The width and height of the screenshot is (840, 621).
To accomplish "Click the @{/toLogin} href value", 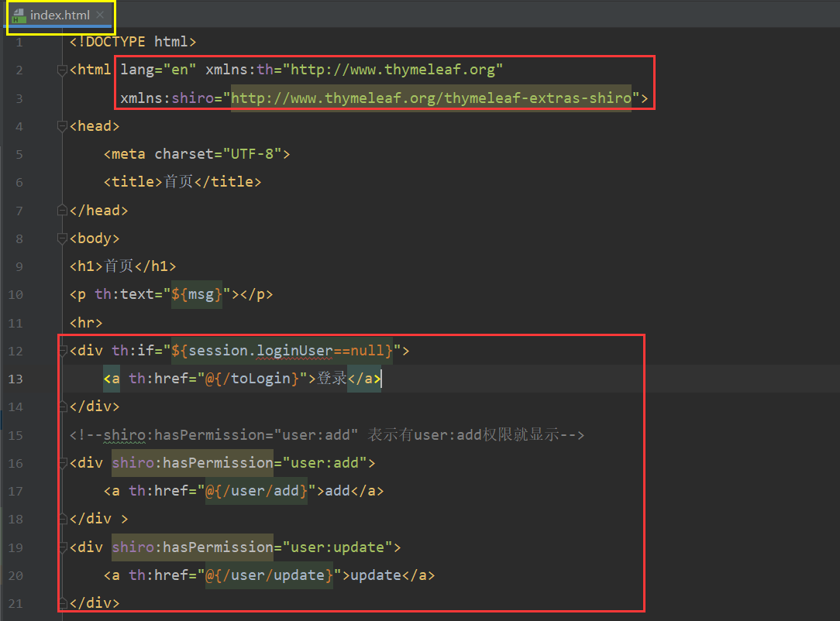I will 257,379.
